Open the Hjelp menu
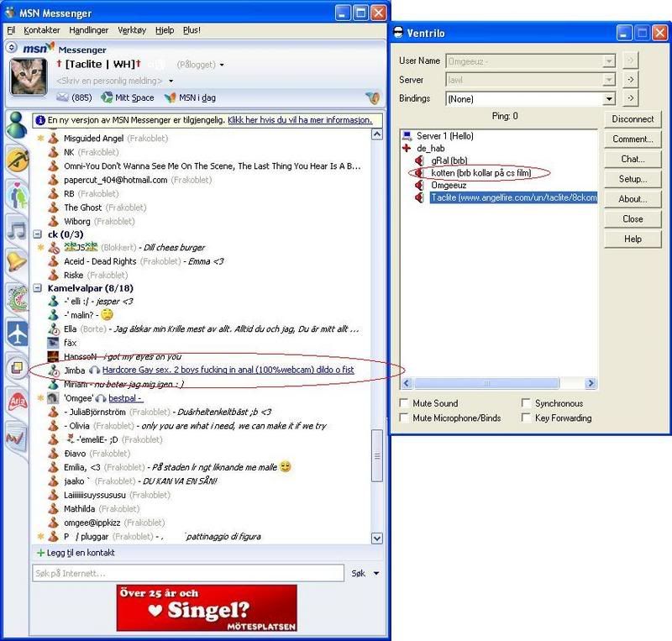Viewport: 672px width, 641px height. tap(165, 30)
